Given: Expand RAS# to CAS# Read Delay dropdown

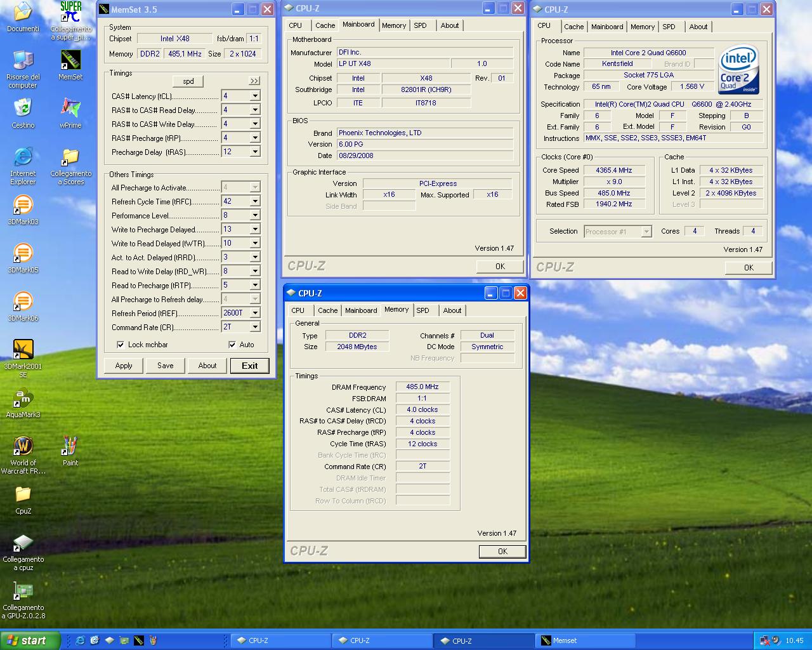Looking at the screenshot, I should click(x=255, y=110).
